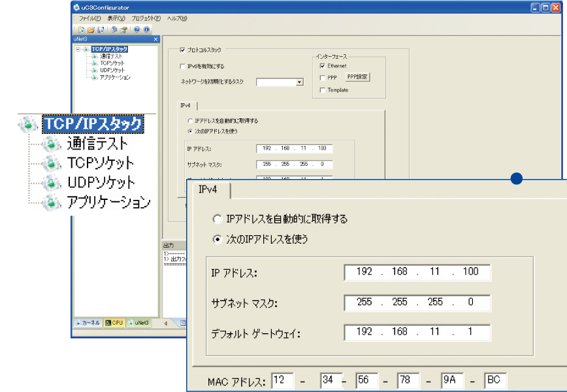
Task: Click the icon beside enlarged TCPソケット label
Action: [x=51, y=163]
